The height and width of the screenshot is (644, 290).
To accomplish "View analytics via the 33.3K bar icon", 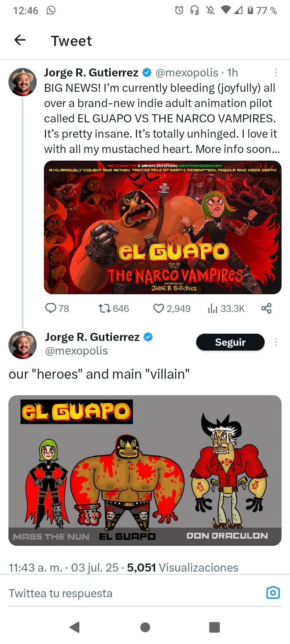I will pos(212,308).
